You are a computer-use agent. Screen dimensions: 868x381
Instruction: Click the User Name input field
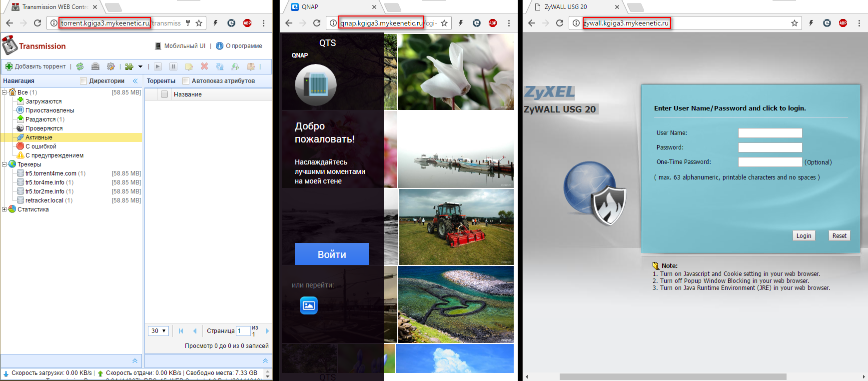770,133
